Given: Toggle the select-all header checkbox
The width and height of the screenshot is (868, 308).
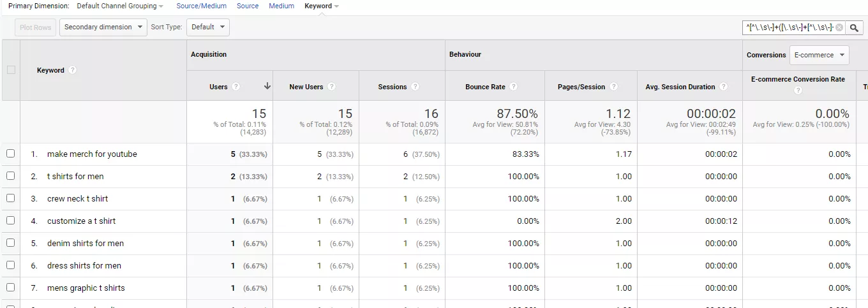Looking at the screenshot, I should pos(11,70).
